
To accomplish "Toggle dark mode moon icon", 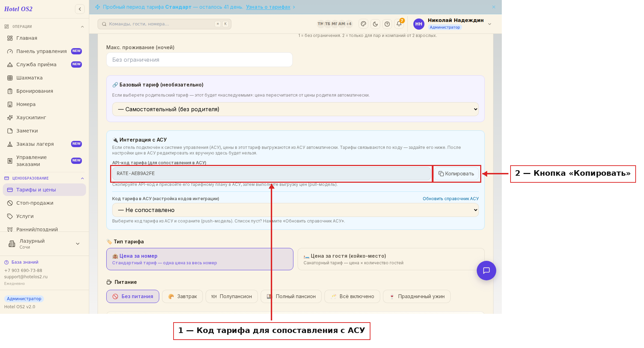I will [x=375, y=24].
